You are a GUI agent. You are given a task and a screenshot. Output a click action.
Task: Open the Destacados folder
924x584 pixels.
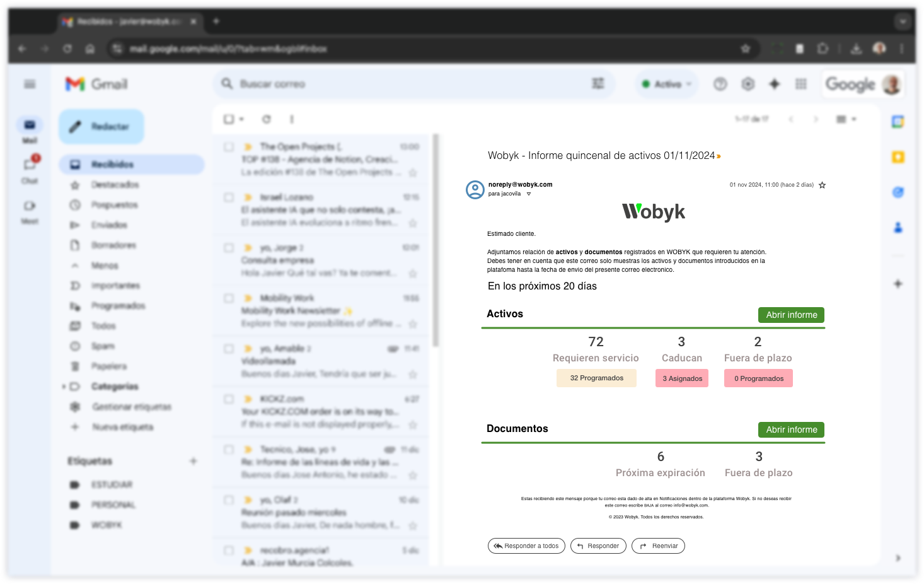pos(115,185)
